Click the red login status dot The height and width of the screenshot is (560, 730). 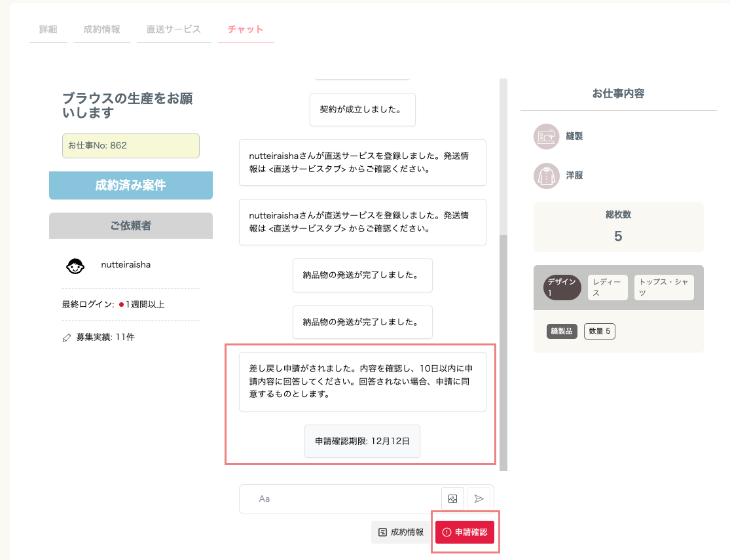tap(121, 305)
